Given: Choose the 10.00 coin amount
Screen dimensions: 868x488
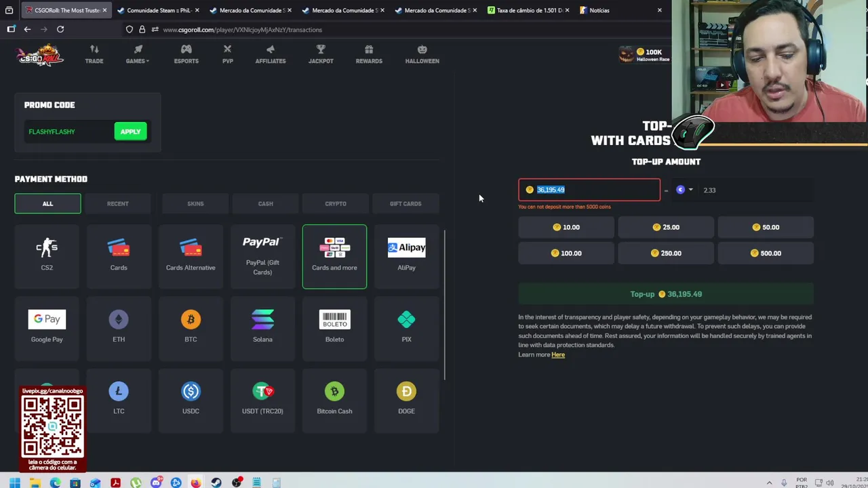Looking at the screenshot, I should pos(566,227).
